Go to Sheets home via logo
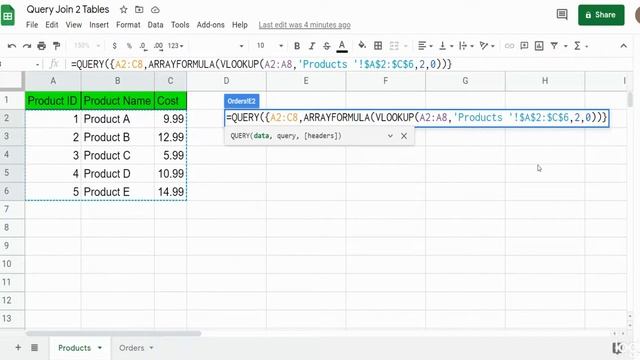This screenshot has height=360, width=640. click(x=7, y=16)
